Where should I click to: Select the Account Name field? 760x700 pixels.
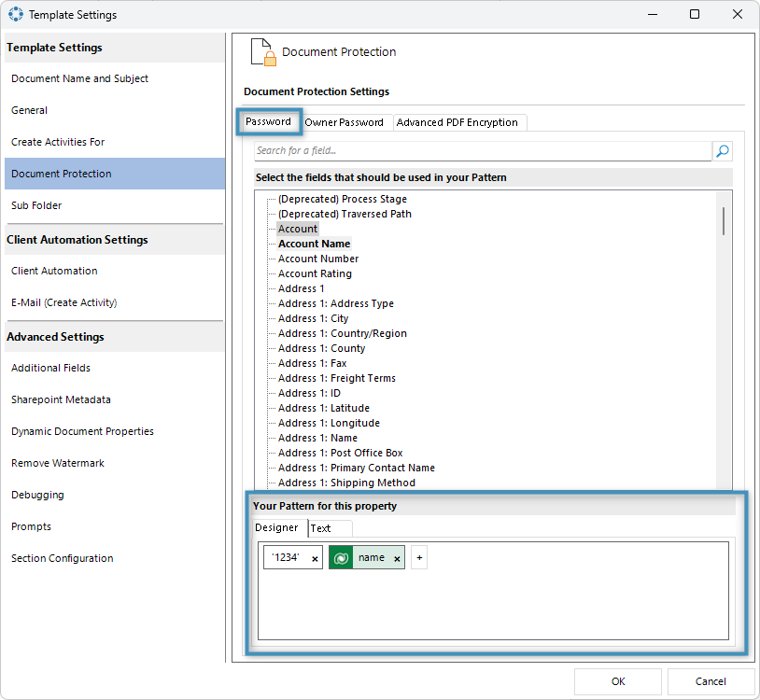314,244
